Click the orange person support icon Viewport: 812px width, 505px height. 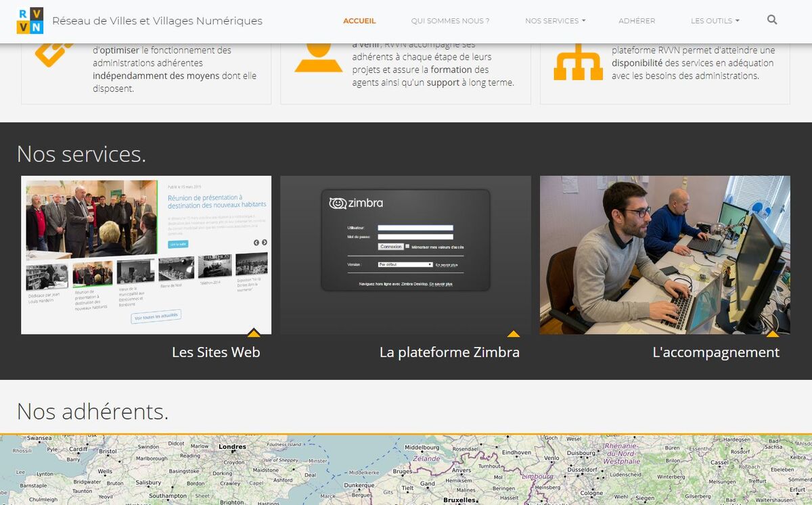pyautogui.click(x=319, y=58)
